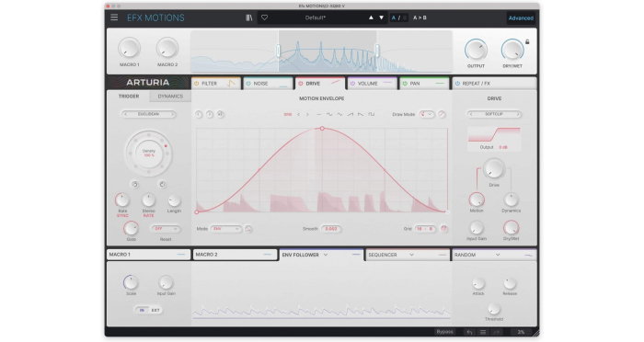Screen dimensions: 644x342
Task: Open the Default* preset name
Action: point(315,17)
